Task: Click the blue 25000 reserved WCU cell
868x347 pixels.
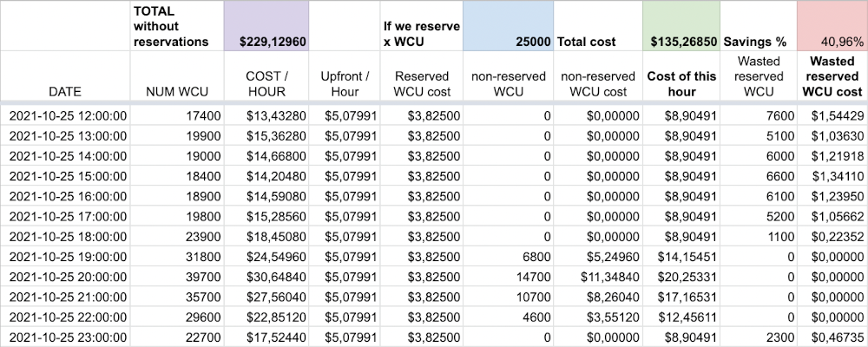Action: (508, 26)
